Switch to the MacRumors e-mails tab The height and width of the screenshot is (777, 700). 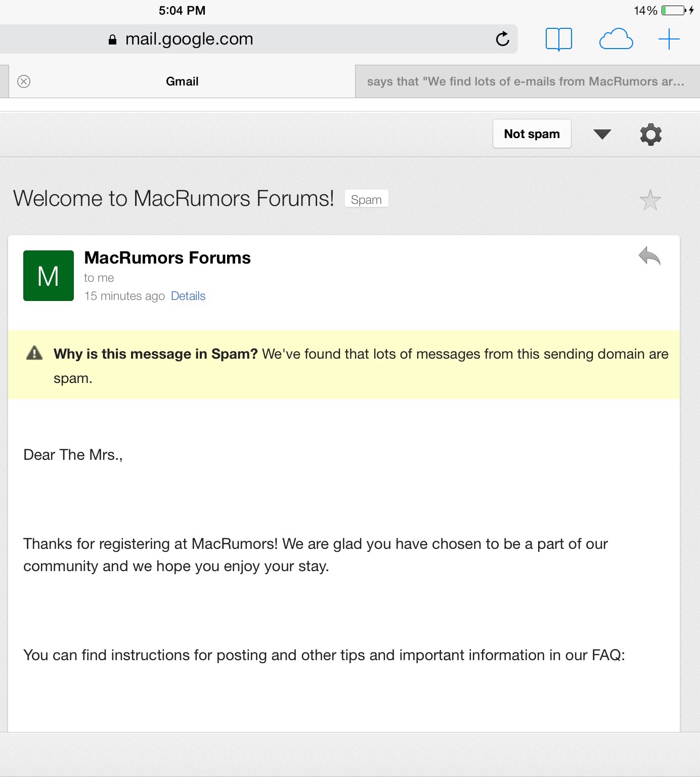527,81
